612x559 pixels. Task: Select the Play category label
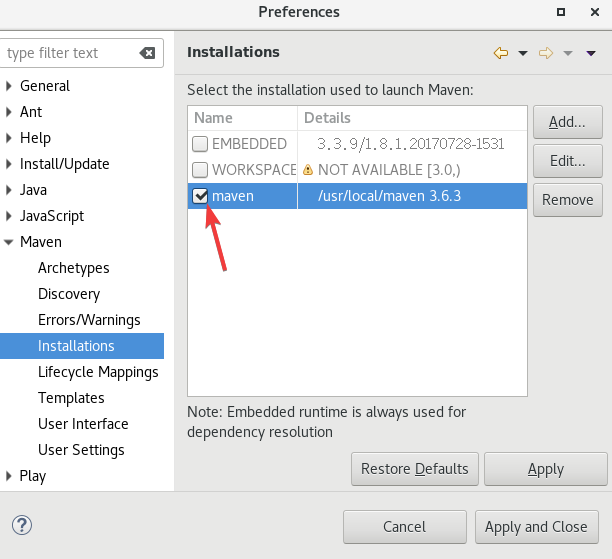(x=33, y=476)
